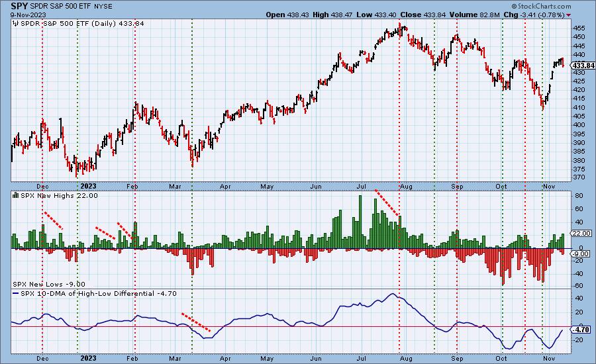This screenshot has width=596, height=364.
Task: Click the 385 label on price axis
Action: [x=579, y=152]
